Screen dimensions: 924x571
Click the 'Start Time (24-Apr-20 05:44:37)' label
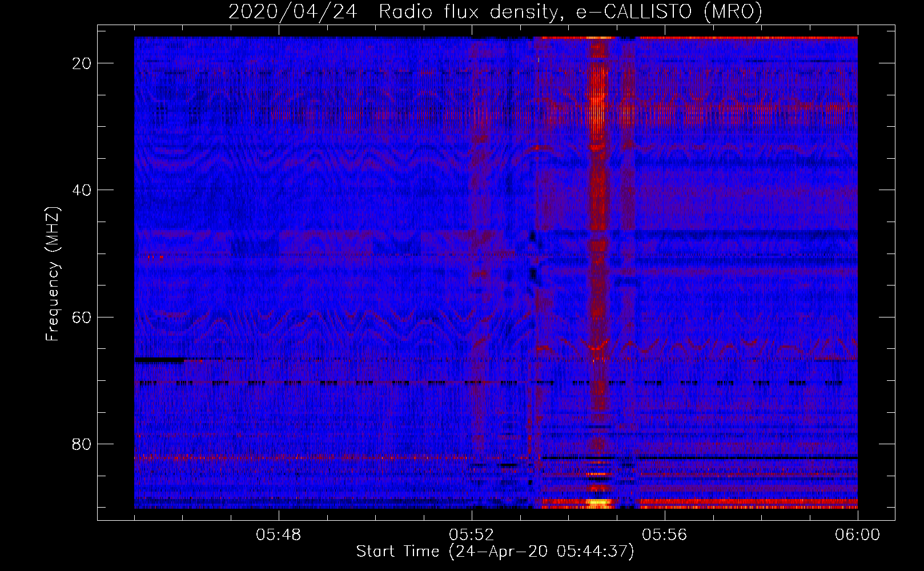tap(495, 552)
